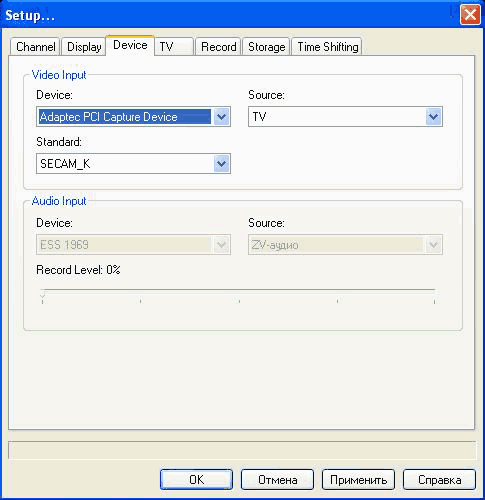The image size is (485, 500).
Task: Go to the TV tab
Action: [174, 46]
